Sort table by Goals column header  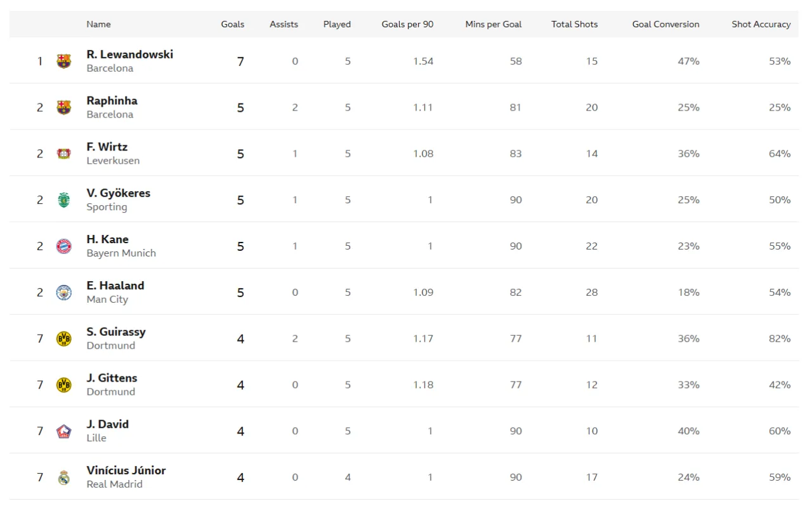232,24
